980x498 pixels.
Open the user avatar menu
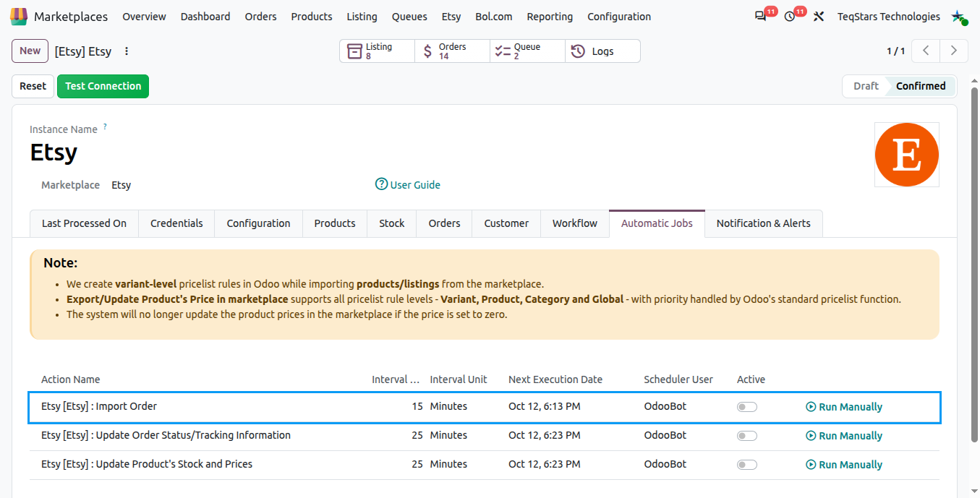(x=959, y=17)
